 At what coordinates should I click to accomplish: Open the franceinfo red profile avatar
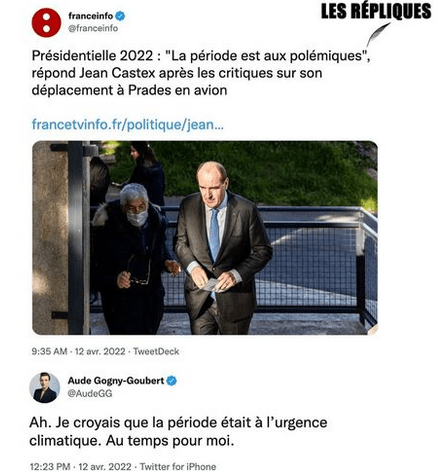coord(46,23)
